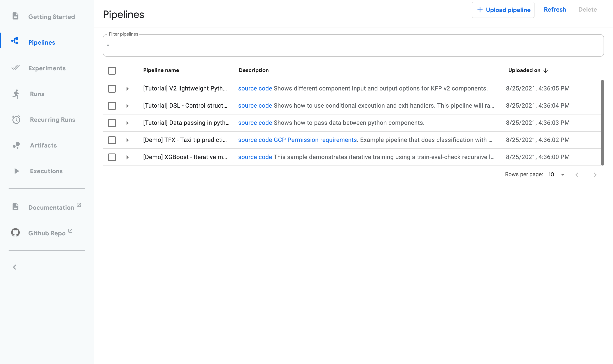Image resolution: width=613 pixels, height=364 pixels.
Task: Collapse the sidebar with the chevron
Action: 14,267
